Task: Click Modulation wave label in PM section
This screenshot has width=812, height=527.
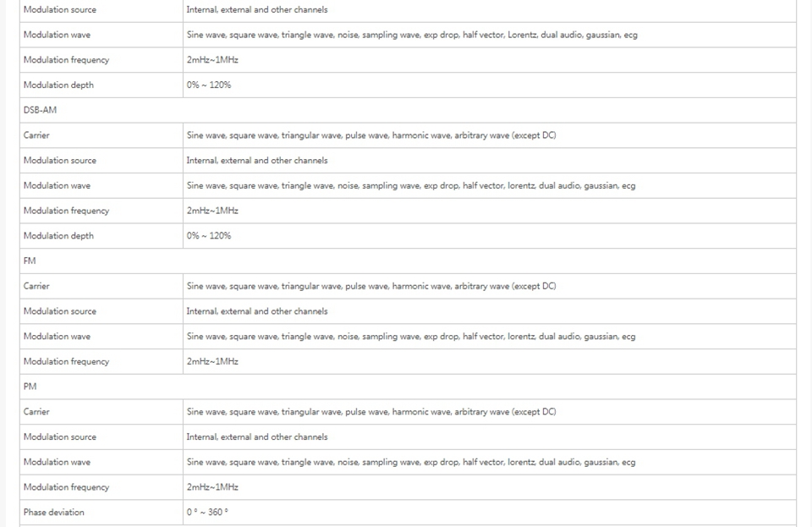Action: tap(57, 462)
